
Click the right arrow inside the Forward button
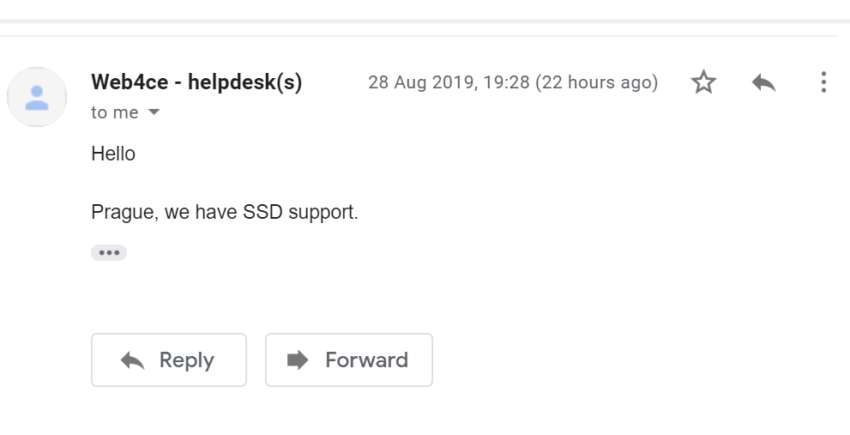(x=298, y=360)
